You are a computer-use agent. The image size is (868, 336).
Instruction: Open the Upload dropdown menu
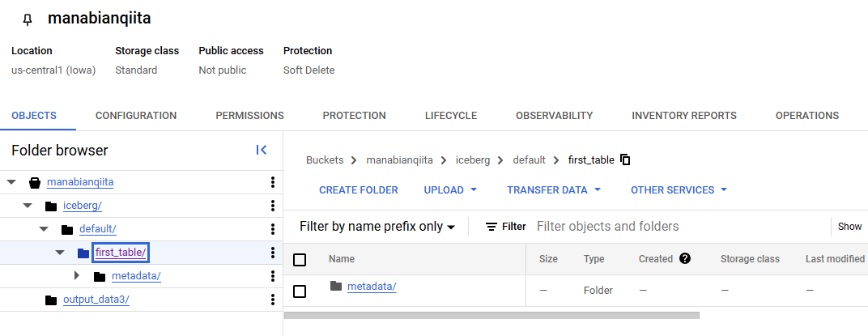pos(451,190)
